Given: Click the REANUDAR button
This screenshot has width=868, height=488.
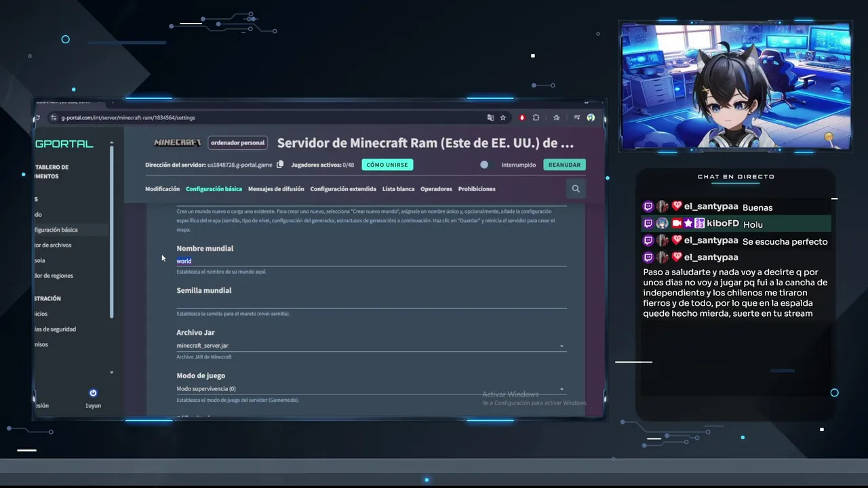Looking at the screenshot, I should 564,165.
